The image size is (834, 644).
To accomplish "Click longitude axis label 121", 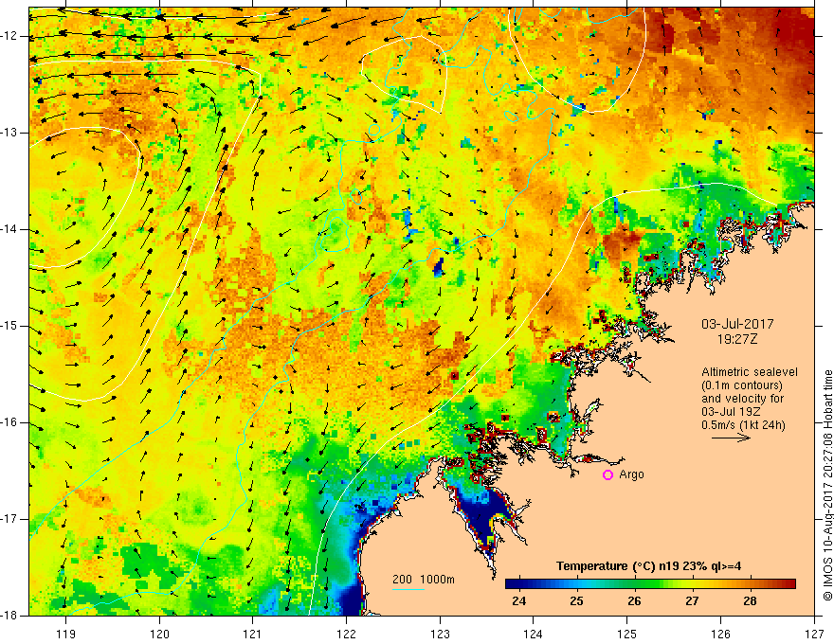I will tap(253, 634).
